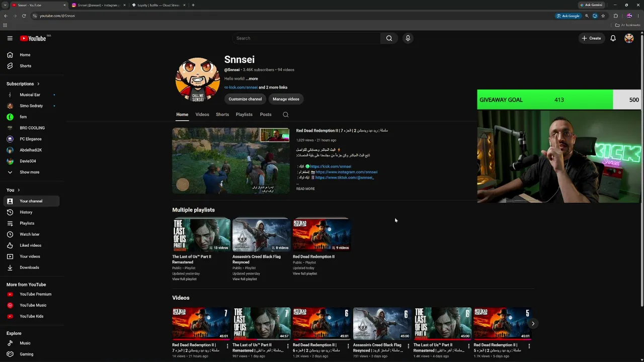Open options menu for Red Dead Redemption II 7 video

point(227,346)
